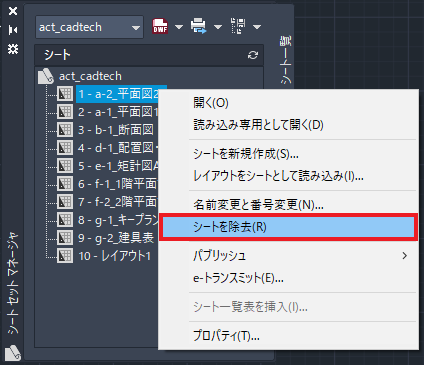Expand the printer publish dropdown arrow
The height and width of the screenshot is (365, 424).
218,27
